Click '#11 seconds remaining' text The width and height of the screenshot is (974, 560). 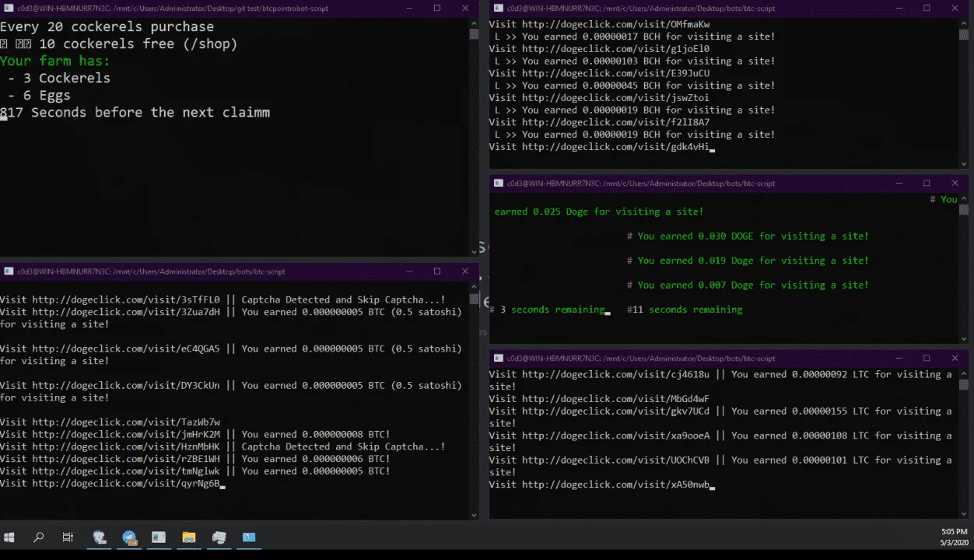click(685, 310)
